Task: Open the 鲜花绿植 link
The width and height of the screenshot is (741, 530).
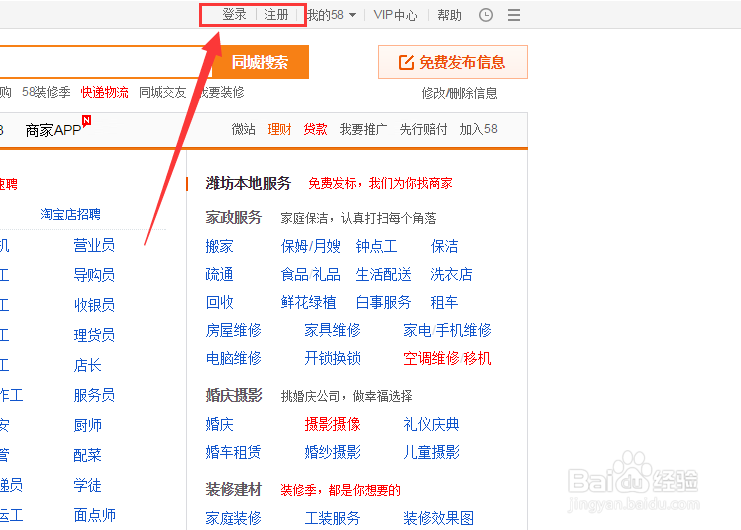Action: tap(308, 302)
